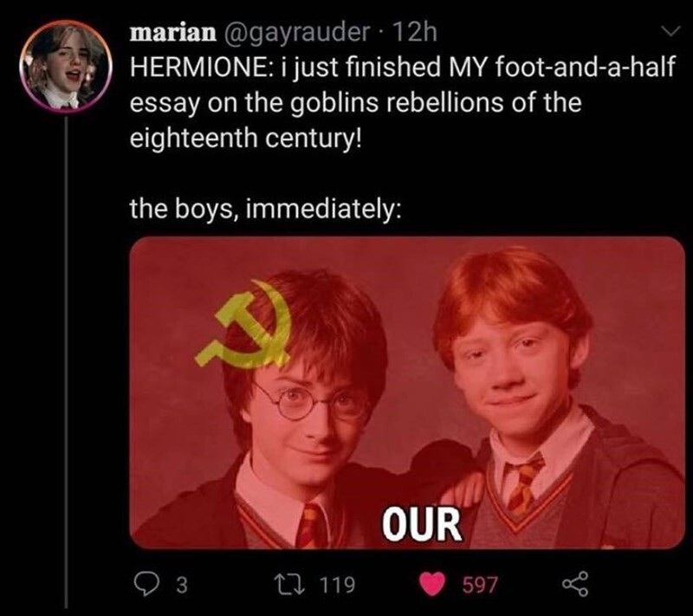View the 597 likes count
The width and height of the screenshot is (693, 616).
point(480,585)
